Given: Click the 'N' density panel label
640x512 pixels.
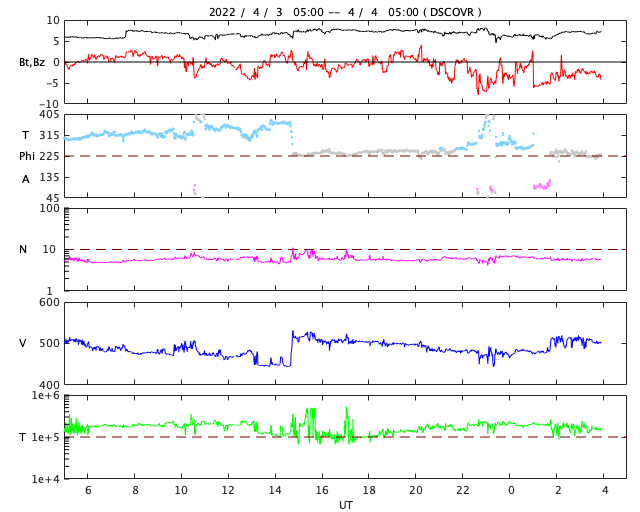Looking at the screenshot, I should 23,249.
